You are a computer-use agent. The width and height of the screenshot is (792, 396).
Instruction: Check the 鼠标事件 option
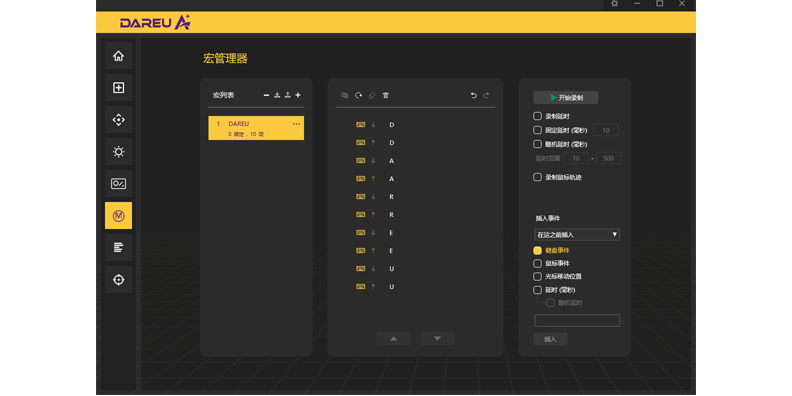pyautogui.click(x=537, y=263)
